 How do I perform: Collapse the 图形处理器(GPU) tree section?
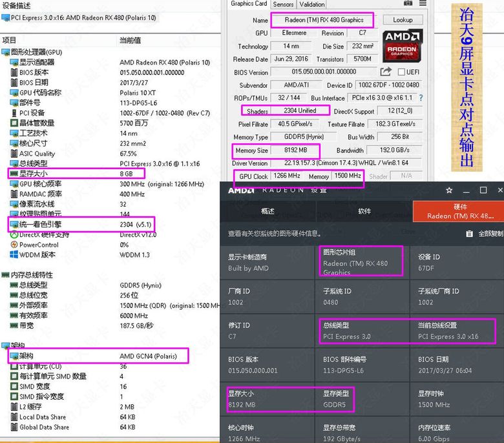pyautogui.click(x=5, y=52)
